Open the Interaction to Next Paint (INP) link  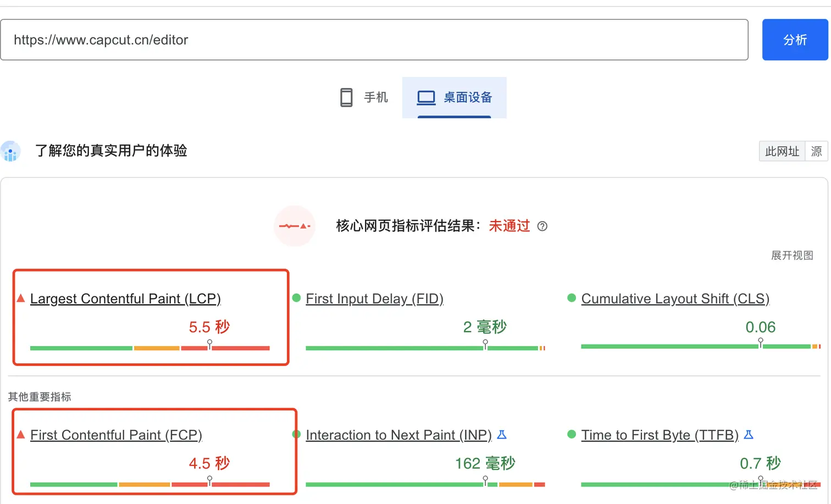(398, 435)
